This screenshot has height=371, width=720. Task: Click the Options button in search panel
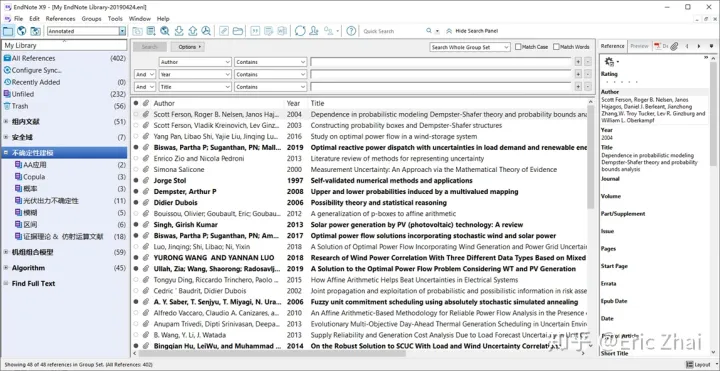click(x=188, y=47)
